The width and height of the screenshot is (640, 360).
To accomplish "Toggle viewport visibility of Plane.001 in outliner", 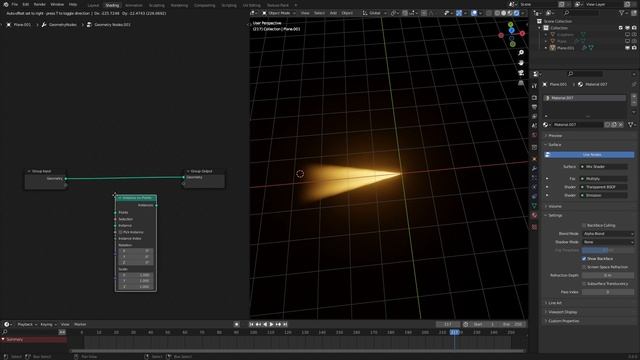I will [x=628, y=48].
